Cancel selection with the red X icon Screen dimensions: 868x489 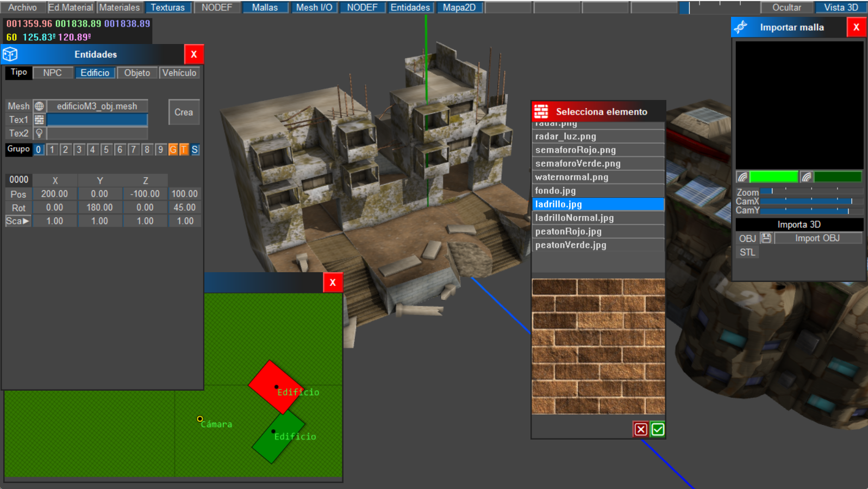(641, 430)
